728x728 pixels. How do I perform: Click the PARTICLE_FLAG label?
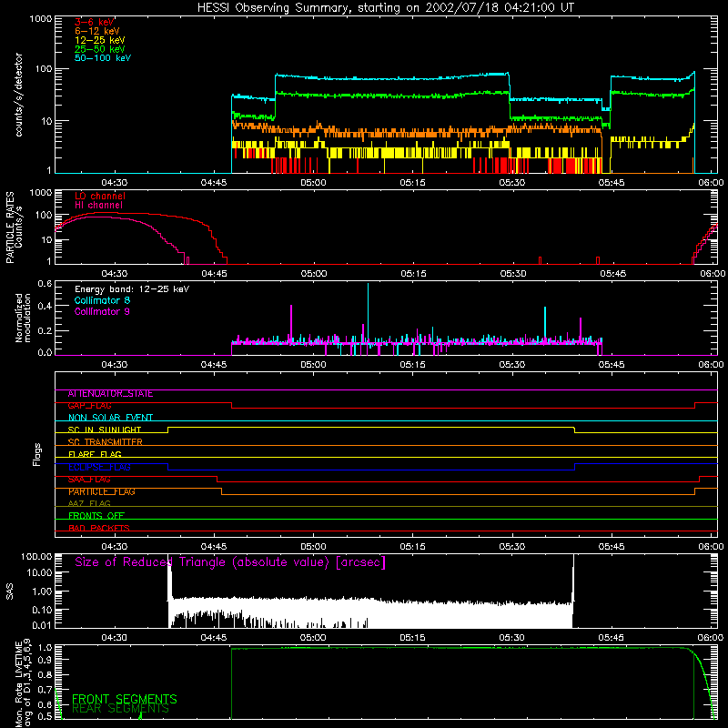(x=102, y=491)
